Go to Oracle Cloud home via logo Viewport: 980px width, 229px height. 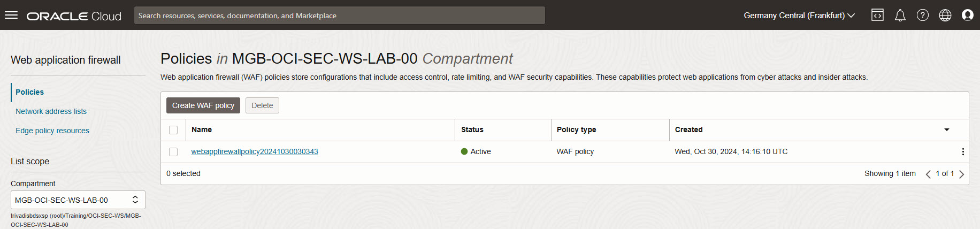click(74, 16)
